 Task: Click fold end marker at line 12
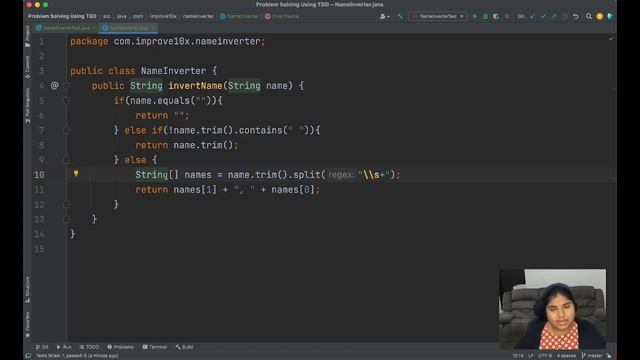tap(66, 204)
